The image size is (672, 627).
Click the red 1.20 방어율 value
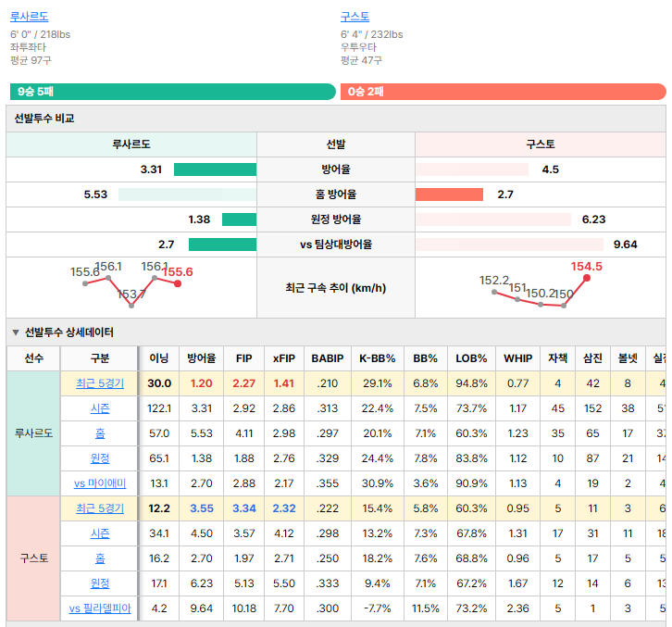pyautogui.click(x=202, y=383)
